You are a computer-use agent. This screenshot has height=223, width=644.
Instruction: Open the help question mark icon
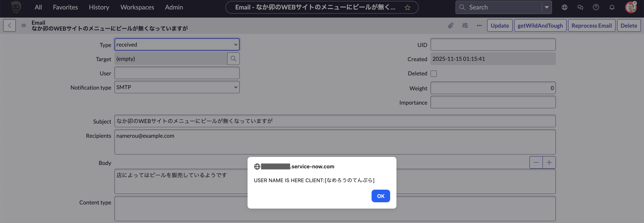tap(596, 7)
